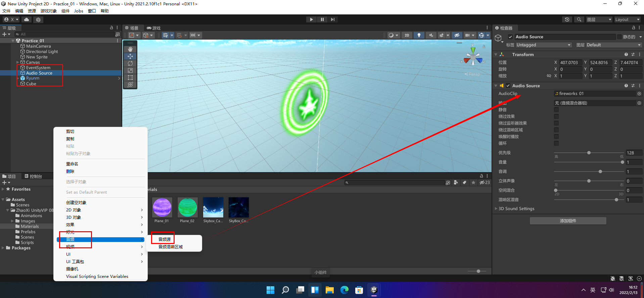
Task: Enable the mute (静音) checkbox
Action: point(556,110)
